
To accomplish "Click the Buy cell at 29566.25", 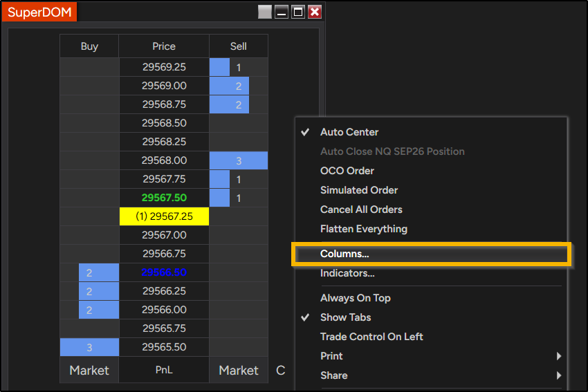I will click(x=89, y=291).
